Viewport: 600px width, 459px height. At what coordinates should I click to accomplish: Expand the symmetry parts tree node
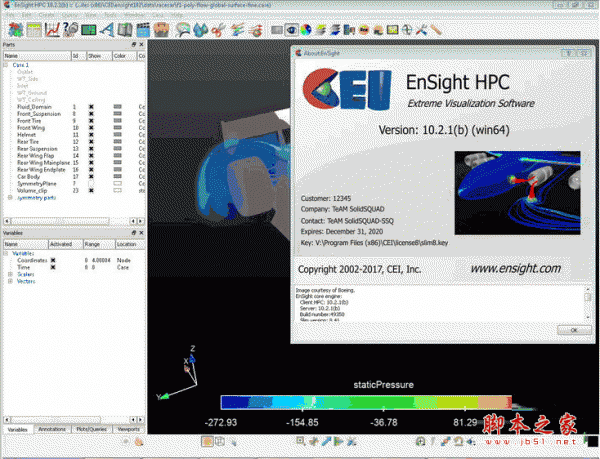[x=10, y=197]
